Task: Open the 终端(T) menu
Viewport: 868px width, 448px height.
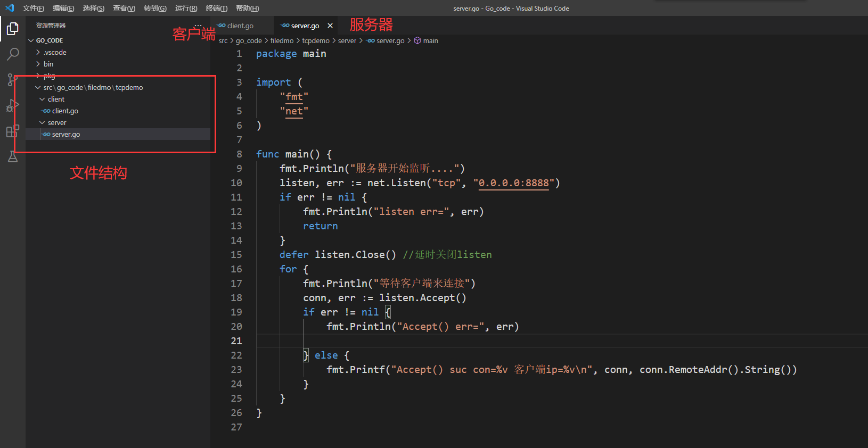Action: 217,8
